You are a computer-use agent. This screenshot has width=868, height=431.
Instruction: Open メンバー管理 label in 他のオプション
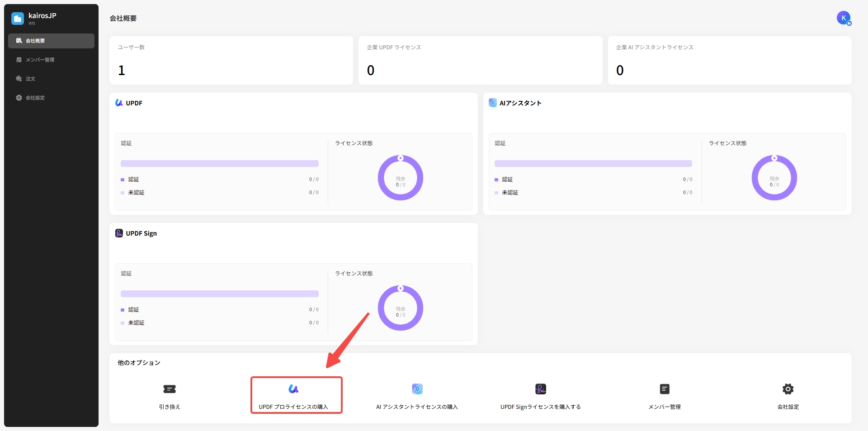(665, 407)
